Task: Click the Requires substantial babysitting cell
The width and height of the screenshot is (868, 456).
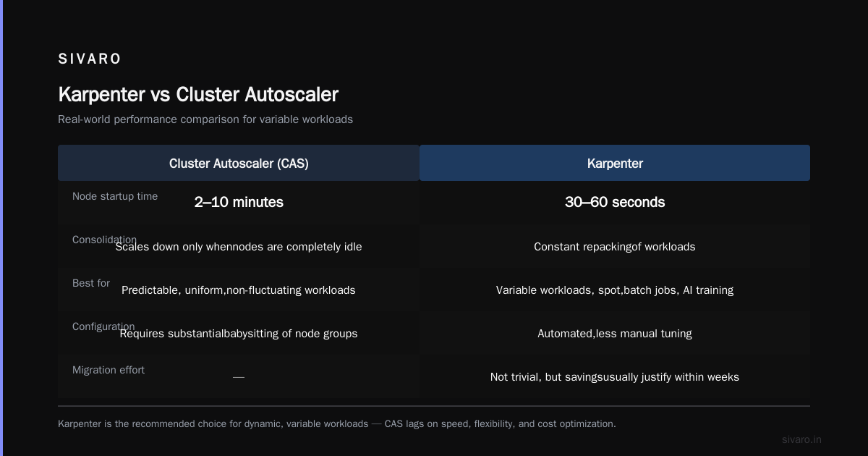Action: coord(239,334)
